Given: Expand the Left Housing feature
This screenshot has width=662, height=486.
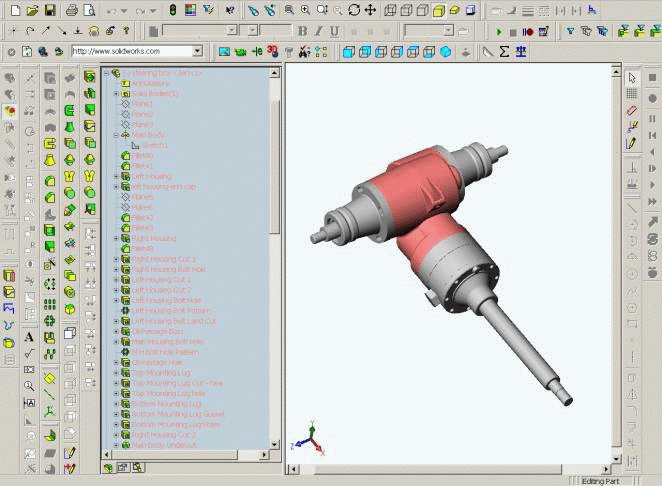Looking at the screenshot, I should pyautogui.click(x=116, y=176).
